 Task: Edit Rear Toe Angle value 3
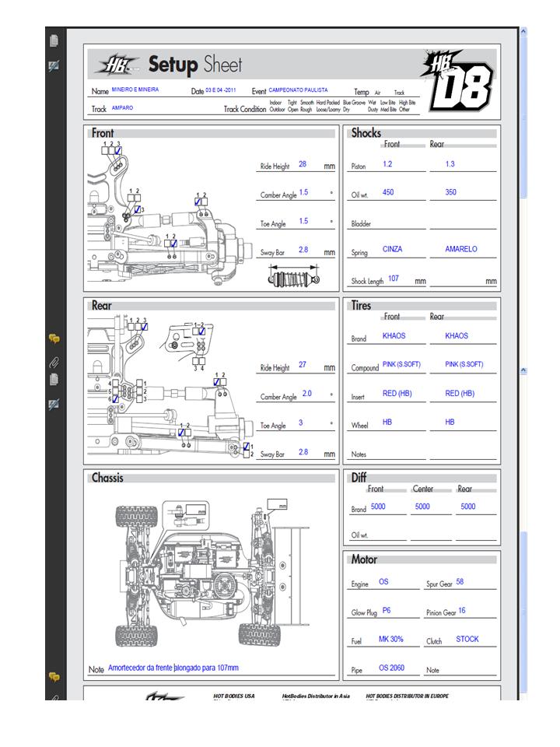click(x=300, y=423)
